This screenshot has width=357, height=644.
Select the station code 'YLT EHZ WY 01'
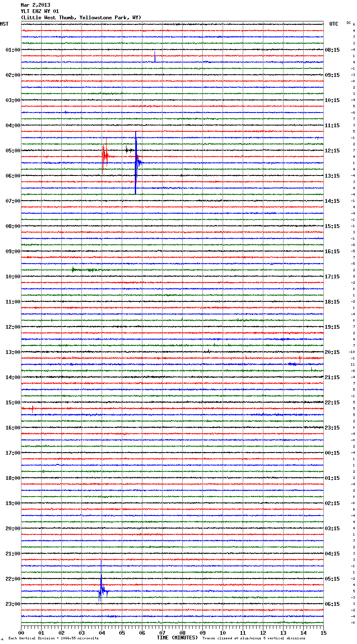coord(40,11)
